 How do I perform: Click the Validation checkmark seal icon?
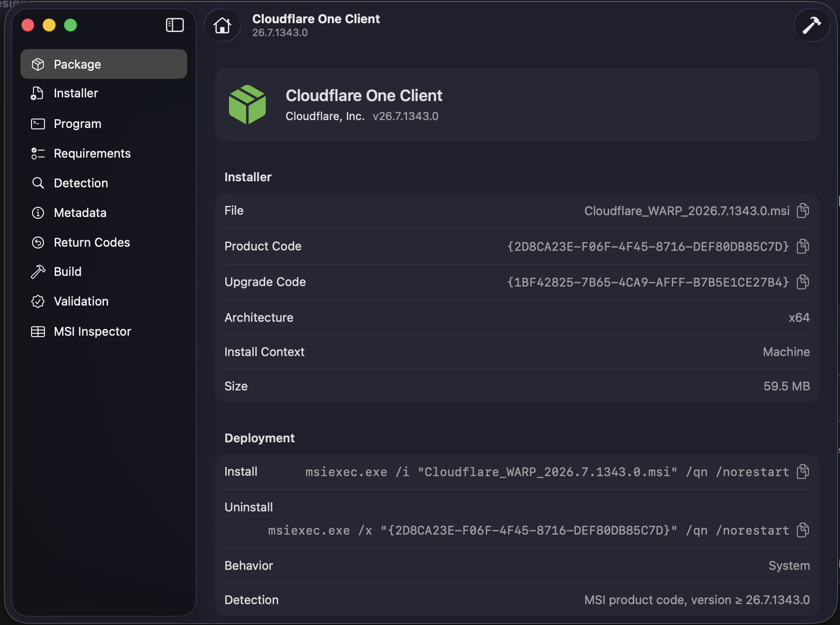pos(38,301)
